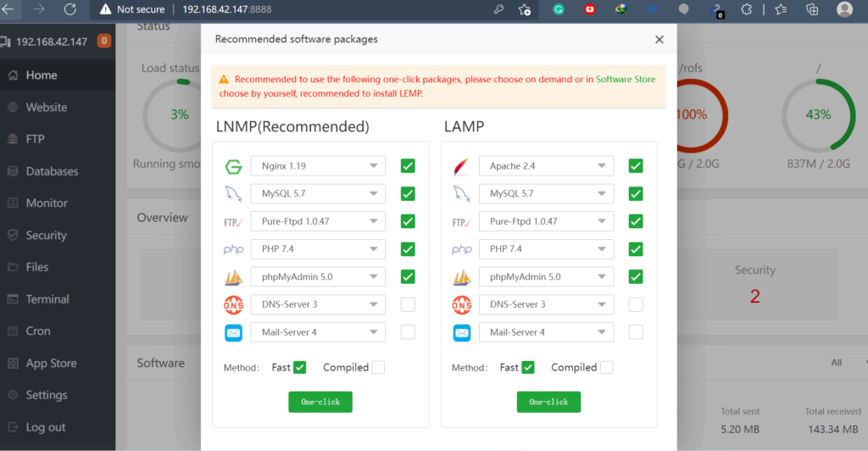Image resolution: width=868 pixels, height=451 pixels.
Task: Open LAMP Pure-Ftpd 1.0.47 dropdown
Action: click(x=547, y=221)
